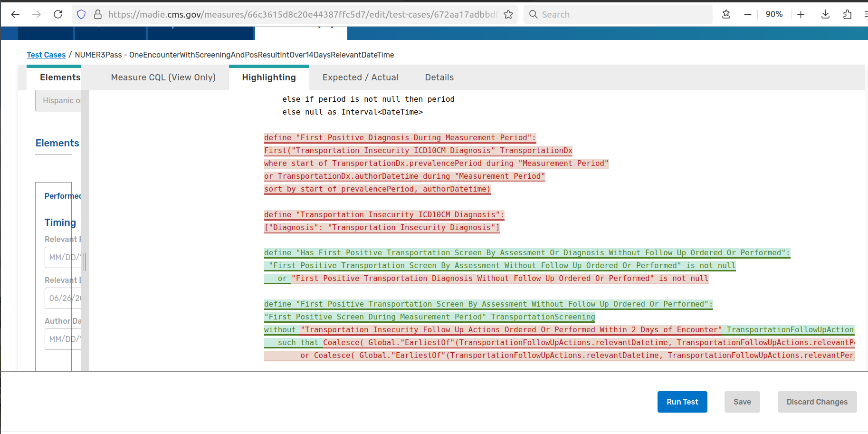Click the site security padlock icon

coord(98,14)
